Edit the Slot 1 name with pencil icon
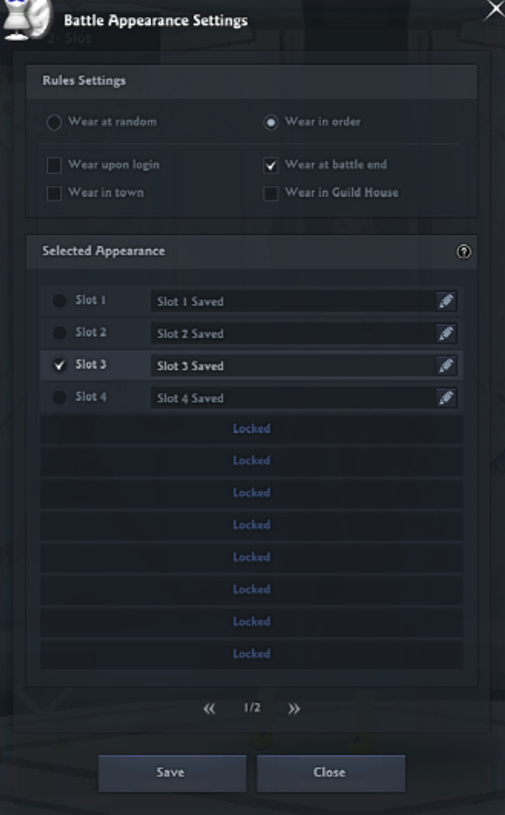 tap(446, 301)
